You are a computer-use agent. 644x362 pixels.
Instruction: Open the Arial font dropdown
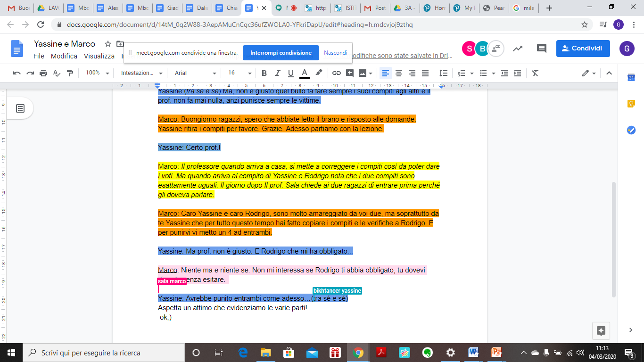pyautogui.click(x=195, y=73)
